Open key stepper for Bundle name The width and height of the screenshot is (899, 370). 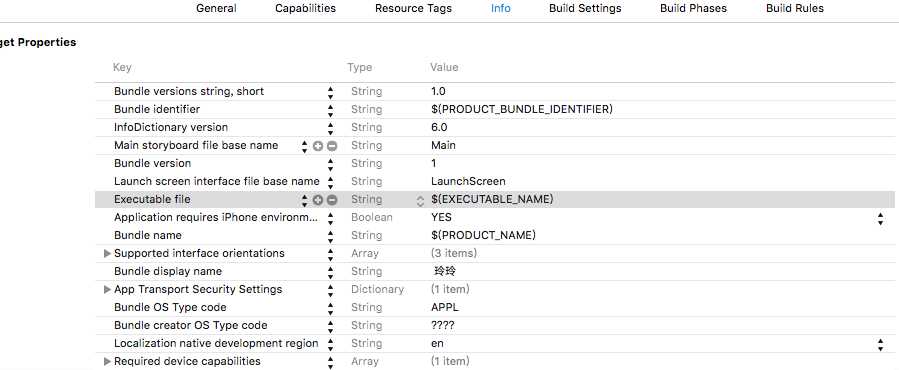pos(330,236)
